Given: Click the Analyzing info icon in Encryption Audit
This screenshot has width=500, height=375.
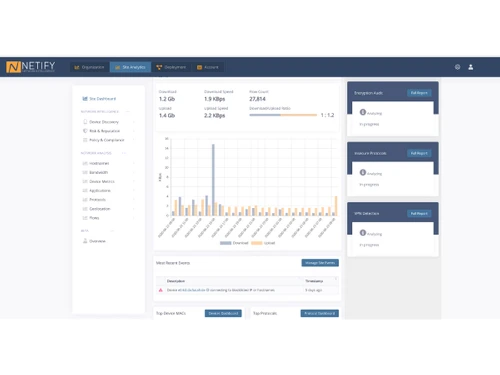Looking at the screenshot, I should (x=363, y=112).
